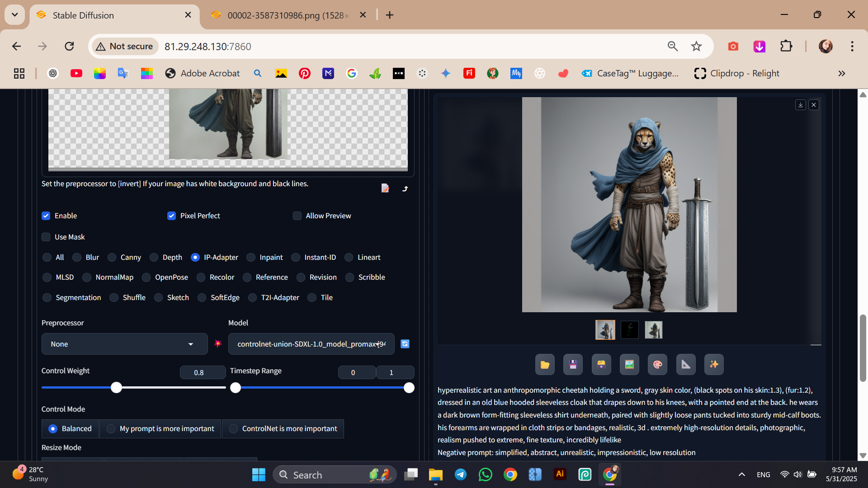Screen dimensions: 868x488
Task: Expand the hidden bookmarks overflow chevron
Action: pos(841,73)
